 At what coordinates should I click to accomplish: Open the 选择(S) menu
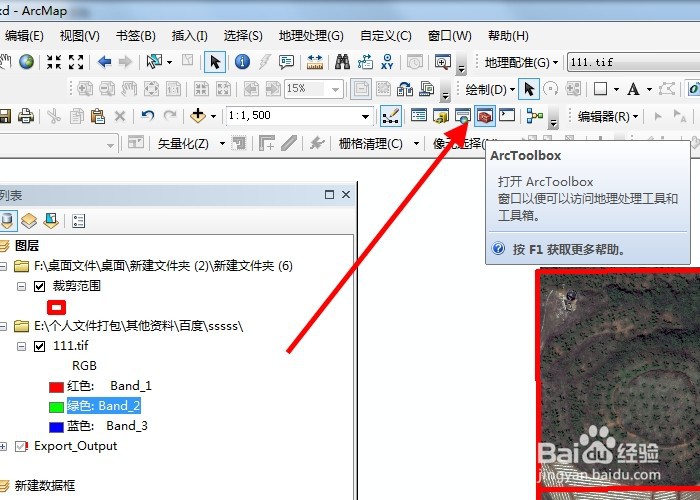243,36
